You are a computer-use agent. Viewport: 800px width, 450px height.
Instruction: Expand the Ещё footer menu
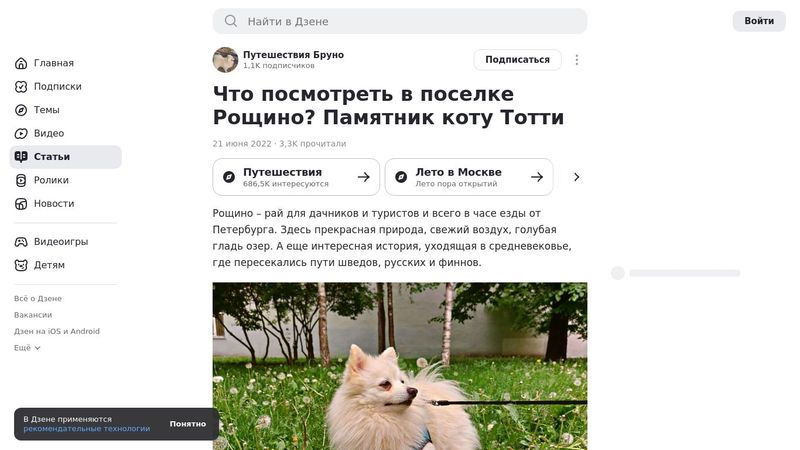coord(27,348)
